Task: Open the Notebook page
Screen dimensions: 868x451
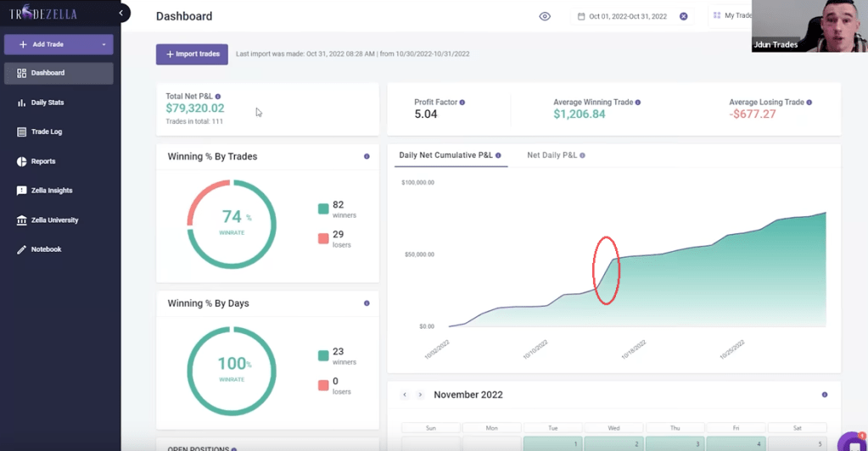Action: point(46,249)
